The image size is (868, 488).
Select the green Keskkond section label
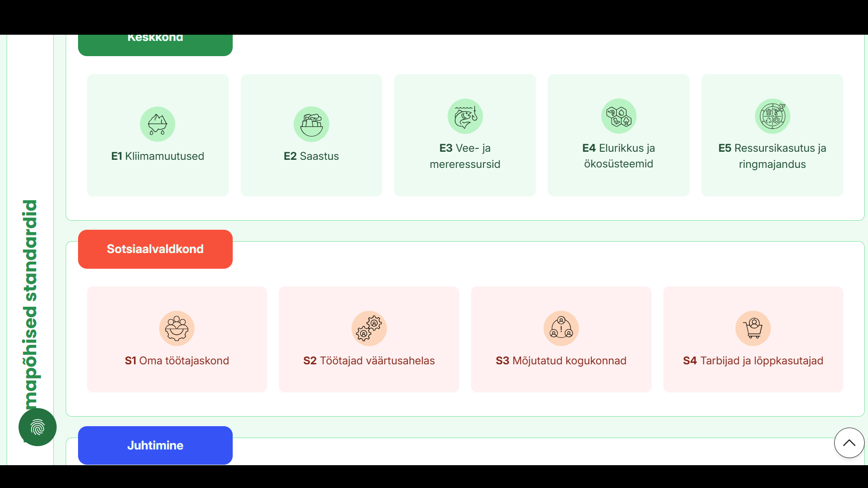(x=155, y=44)
